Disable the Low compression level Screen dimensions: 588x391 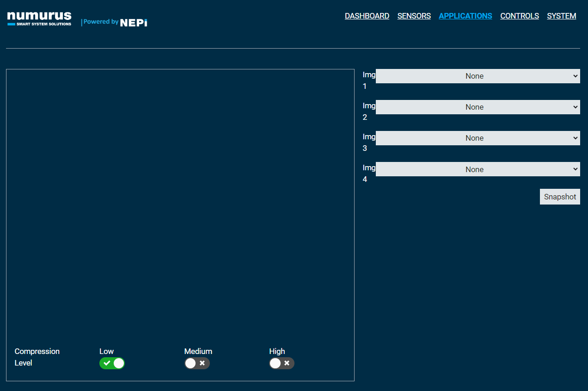[112, 363]
